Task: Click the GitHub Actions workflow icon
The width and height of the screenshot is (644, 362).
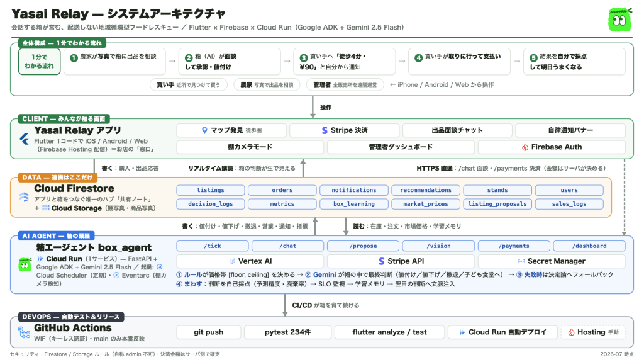Action: (x=25, y=332)
